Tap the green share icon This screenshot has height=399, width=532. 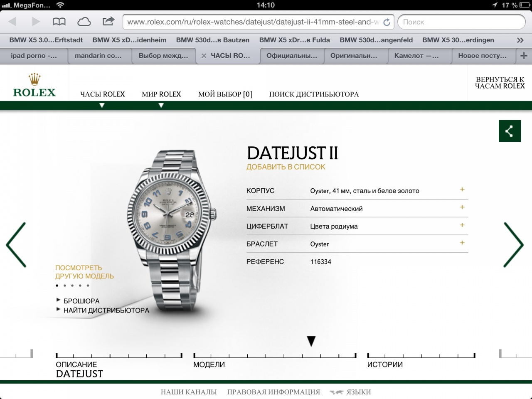[510, 131]
